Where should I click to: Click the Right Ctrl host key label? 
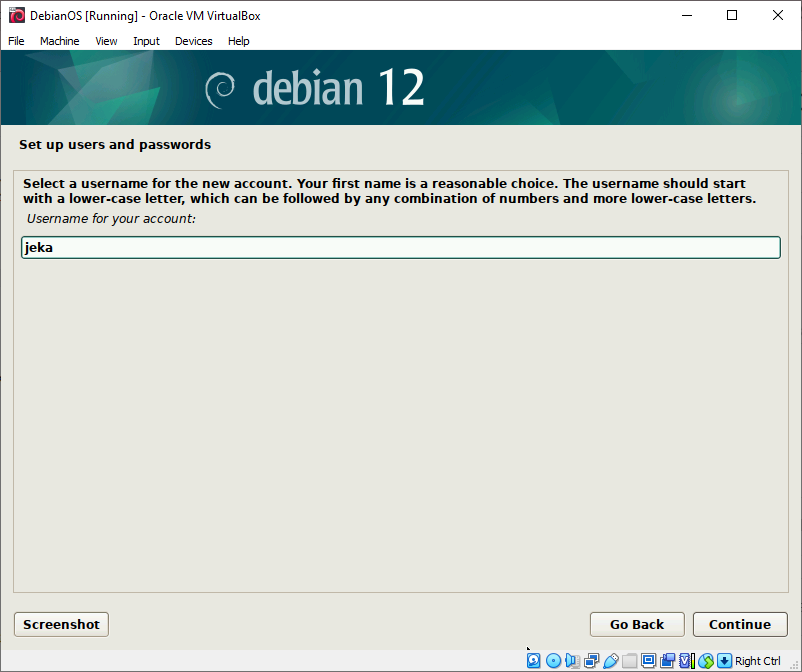pyautogui.click(x=758, y=661)
